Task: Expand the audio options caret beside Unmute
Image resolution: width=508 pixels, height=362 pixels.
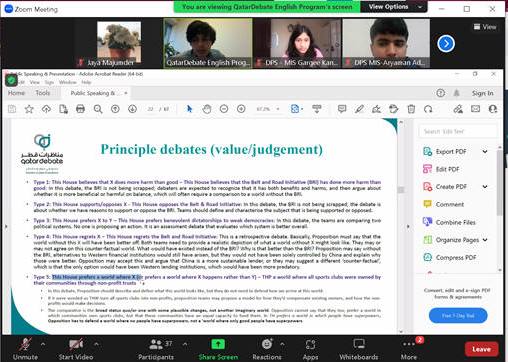Action: [x=43, y=343]
